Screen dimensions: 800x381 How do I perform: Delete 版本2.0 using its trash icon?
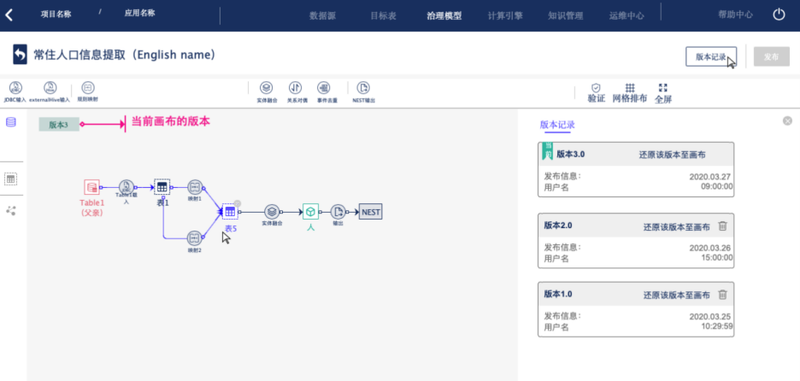tap(722, 226)
